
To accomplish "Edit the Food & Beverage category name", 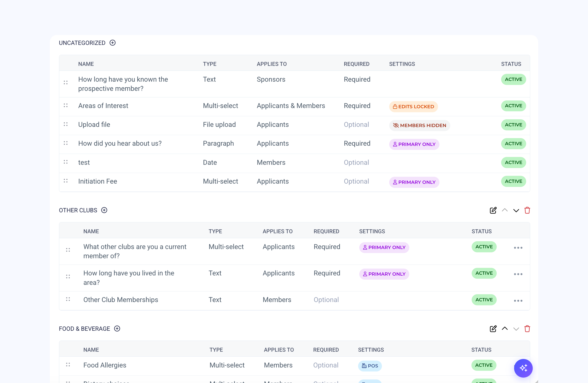I will 493,329.
